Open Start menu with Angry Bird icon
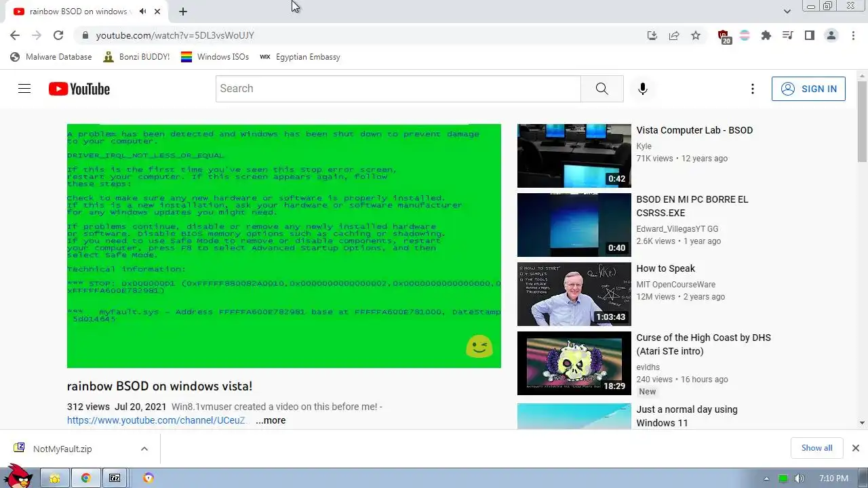 pos(18,476)
